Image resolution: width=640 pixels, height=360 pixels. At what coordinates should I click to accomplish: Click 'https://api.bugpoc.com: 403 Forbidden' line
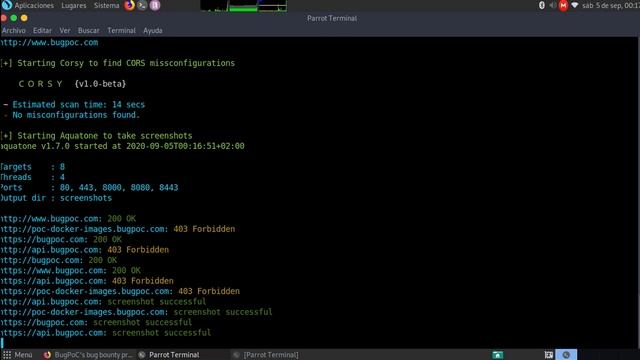coord(87,281)
